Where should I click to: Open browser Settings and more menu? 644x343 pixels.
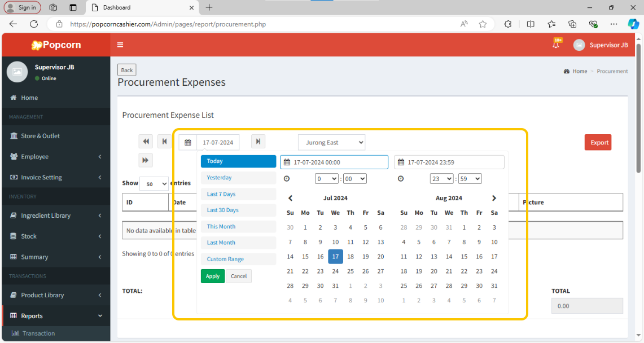(x=614, y=24)
